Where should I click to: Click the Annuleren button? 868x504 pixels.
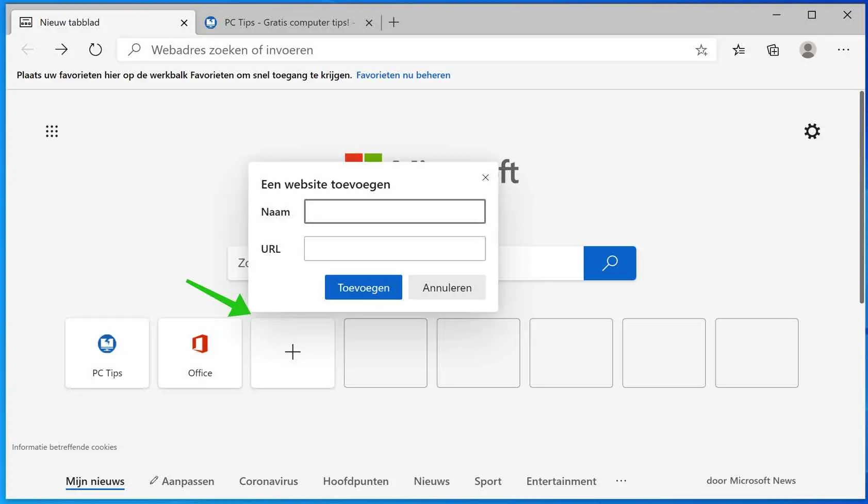coord(447,287)
